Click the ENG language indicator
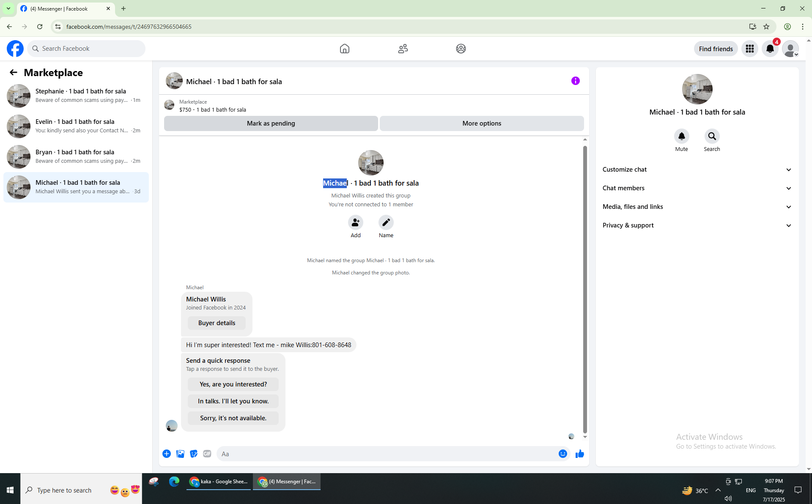This screenshot has width=812, height=504. click(751, 490)
